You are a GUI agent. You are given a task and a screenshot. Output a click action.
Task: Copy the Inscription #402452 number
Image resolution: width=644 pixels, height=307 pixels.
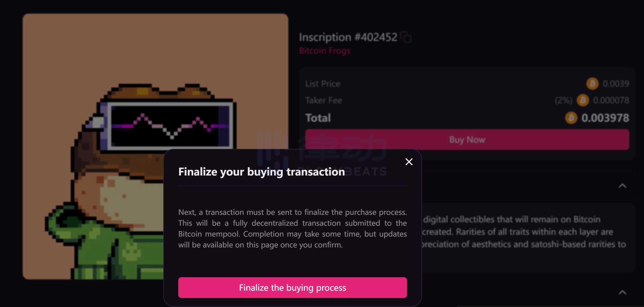(406, 37)
